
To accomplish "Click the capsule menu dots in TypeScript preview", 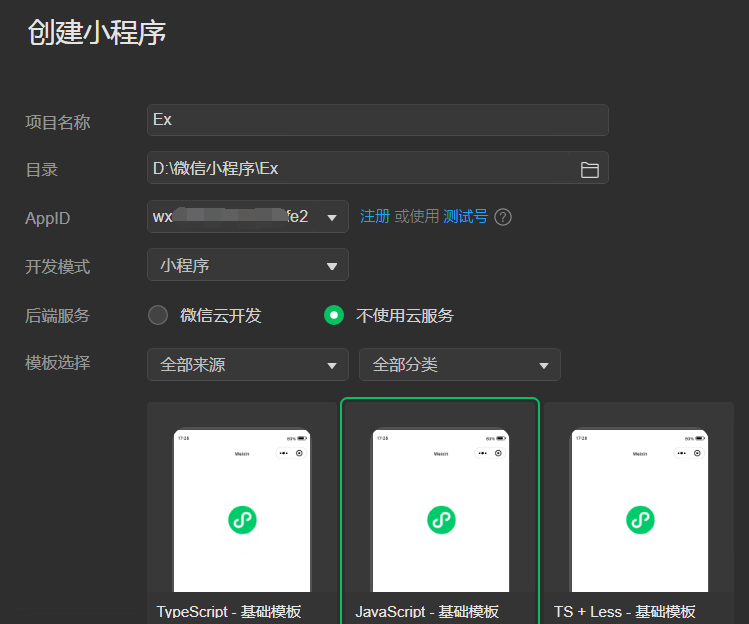I will 284,453.
